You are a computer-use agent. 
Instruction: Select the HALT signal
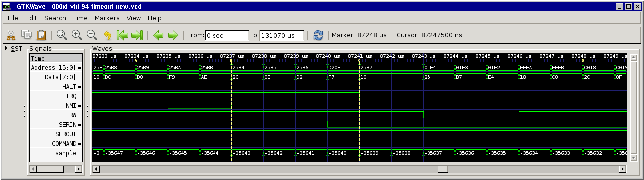[56, 87]
